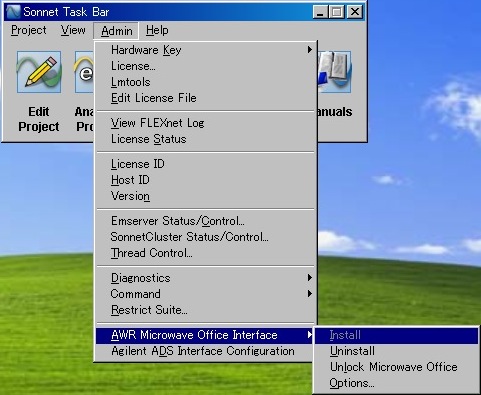
Task: Open Agilent ADS Interface Configuration
Action: pos(205,351)
